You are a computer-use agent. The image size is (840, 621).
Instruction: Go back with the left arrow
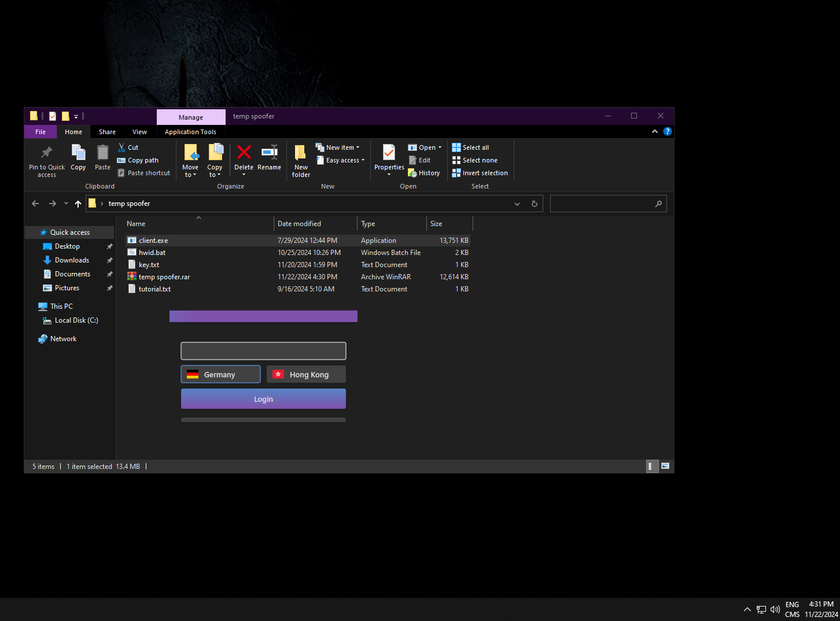(35, 204)
